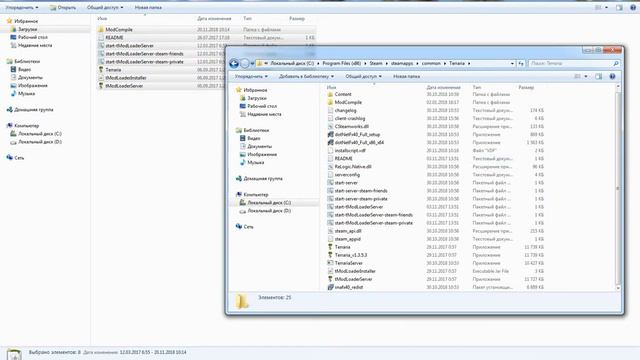This screenshot has height=360, width=640.
Task: Click steamapps in the address breadcrumb
Action: (402, 63)
